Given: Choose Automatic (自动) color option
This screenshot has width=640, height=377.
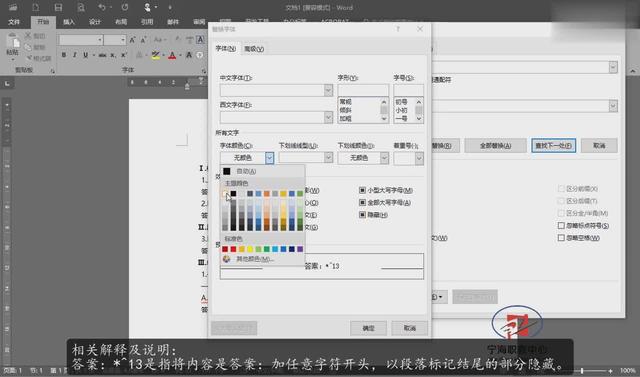Looking at the screenshot, I should 262,171.
